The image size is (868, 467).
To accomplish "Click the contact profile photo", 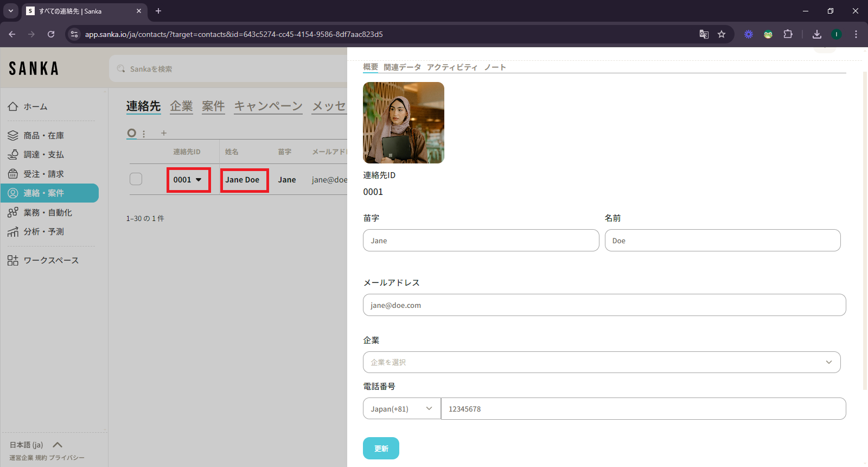I will 404,123.
